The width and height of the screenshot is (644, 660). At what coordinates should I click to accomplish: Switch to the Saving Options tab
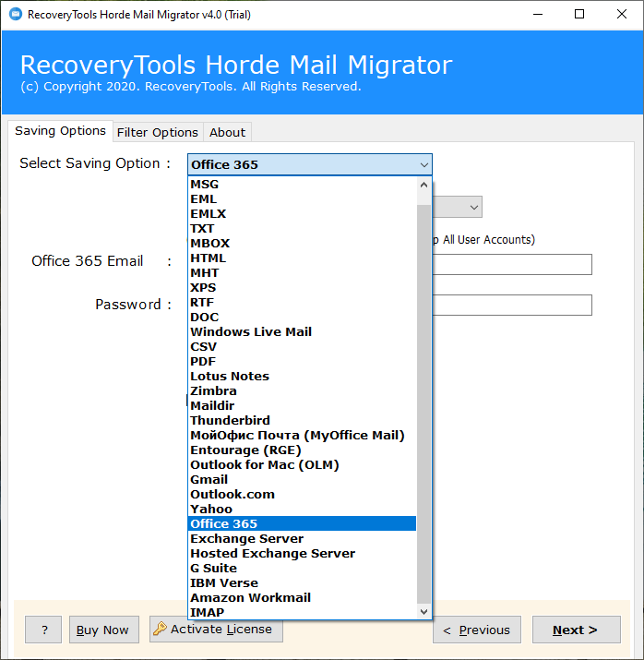pyautogui.click(x=60, y=131)
